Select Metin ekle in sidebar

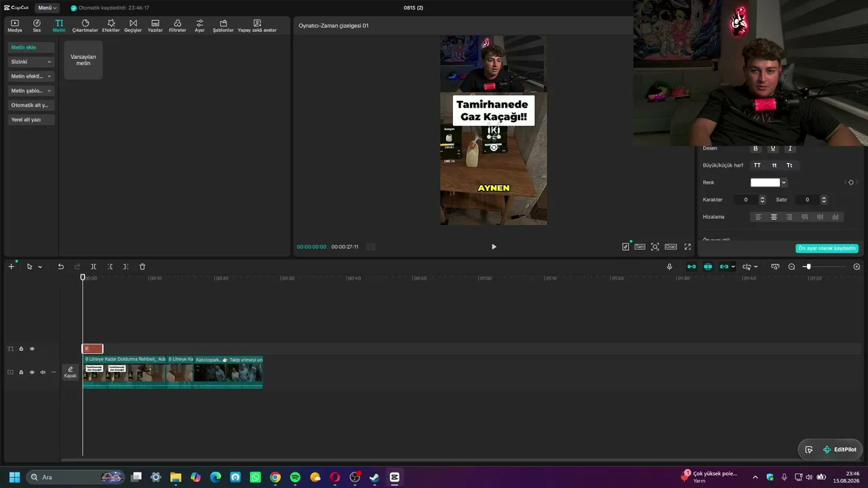coord(31,47)
